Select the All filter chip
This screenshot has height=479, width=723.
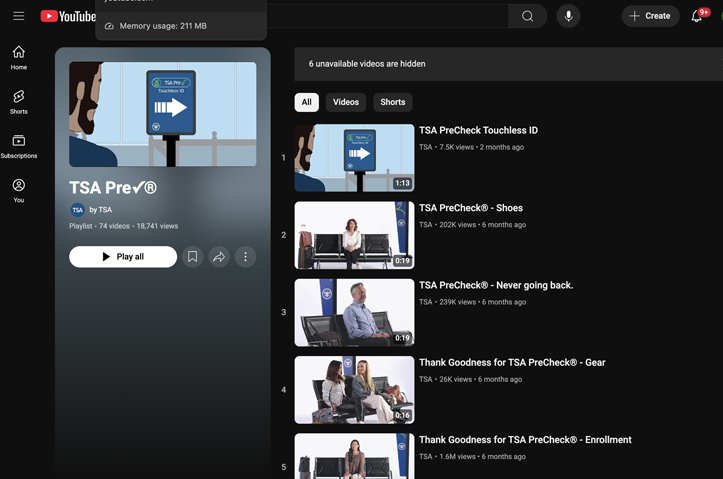[307, 102]
